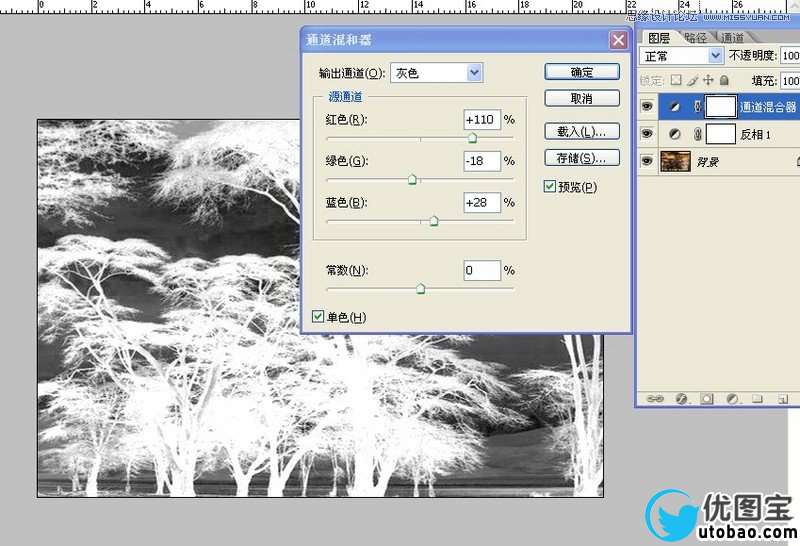Select the 背景 layer thumbnail
800x546 pixels.
[675, 161]
